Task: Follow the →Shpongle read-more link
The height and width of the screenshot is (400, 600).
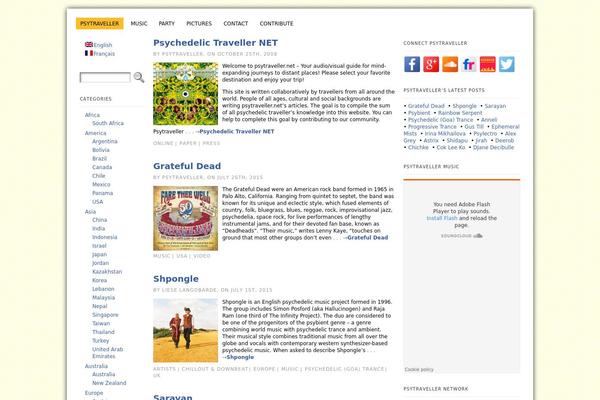Action: (238, 357)
